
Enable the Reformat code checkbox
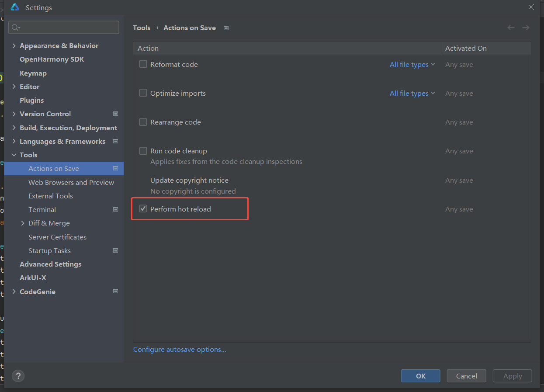point(143,64)
